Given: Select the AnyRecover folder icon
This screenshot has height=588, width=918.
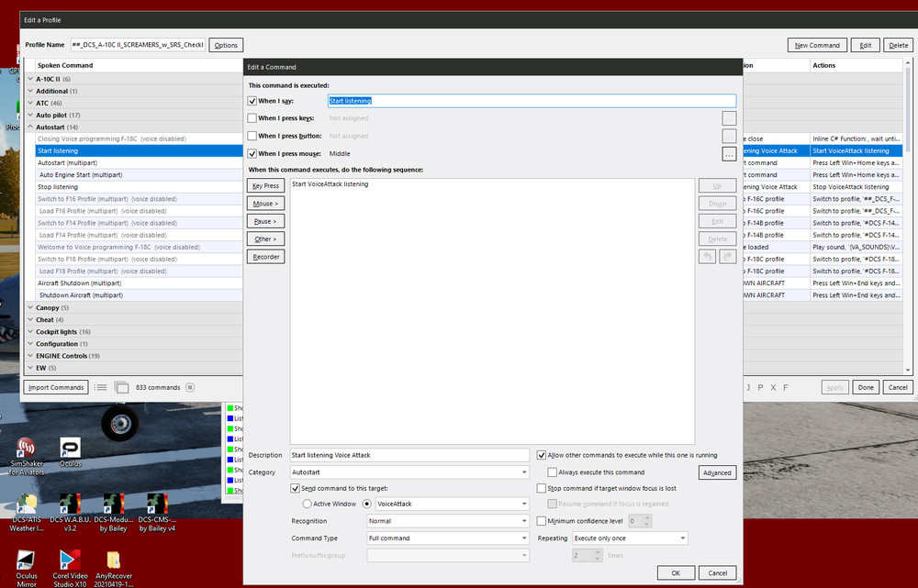Looking at the screenshot, I should [114, 561].
